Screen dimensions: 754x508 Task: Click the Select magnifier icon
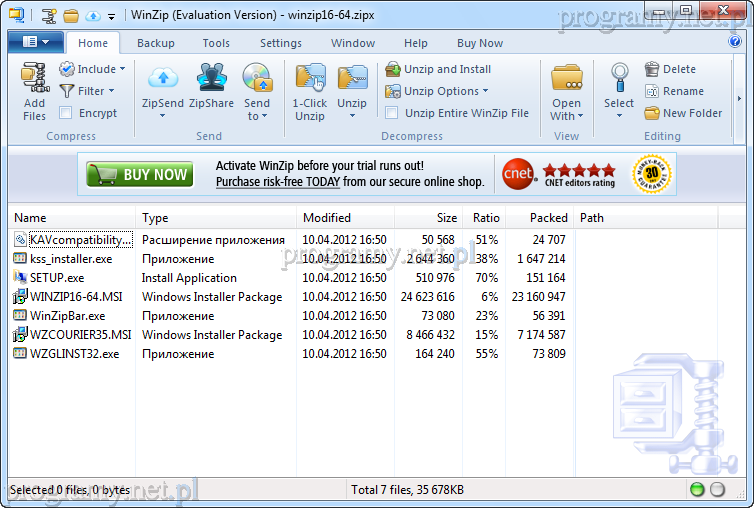pyautogui.click(x=619, y=76)
